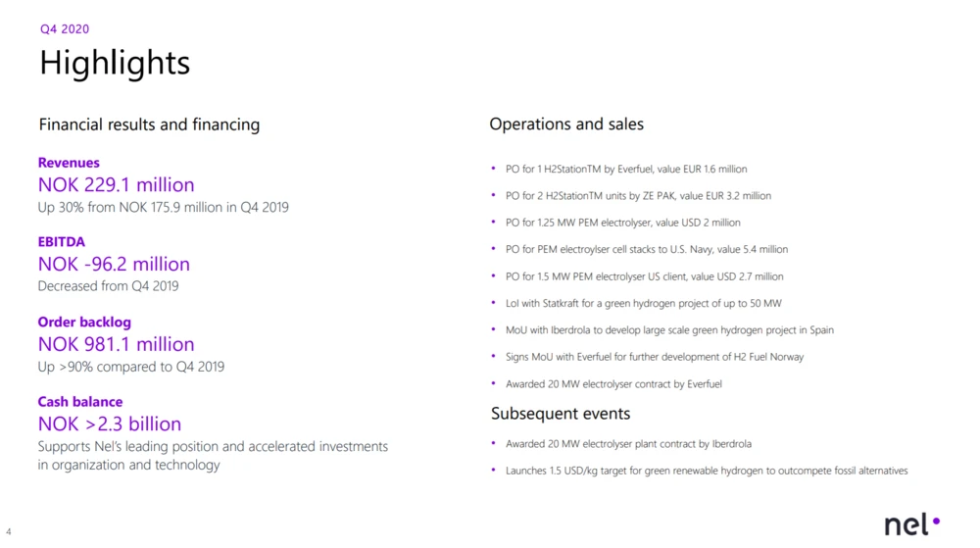Click the NOK 229.1 million figure
Image resolution: width=980 pixels, height=548 pixels.
click(116, 184)
